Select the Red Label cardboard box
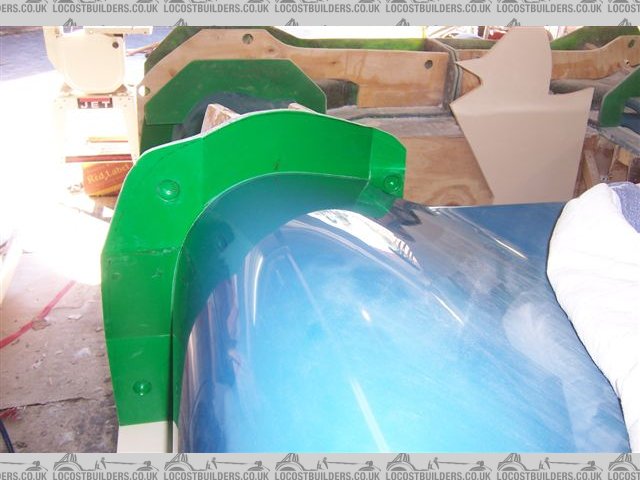The width and height of the screenshot is (640, 480). tap(104, 176)
